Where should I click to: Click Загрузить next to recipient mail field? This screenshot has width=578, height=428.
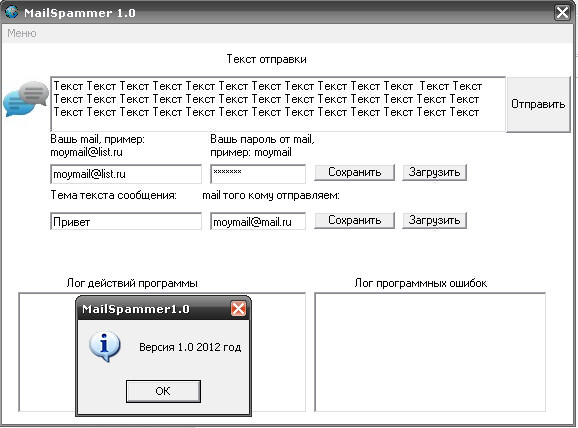434,220
